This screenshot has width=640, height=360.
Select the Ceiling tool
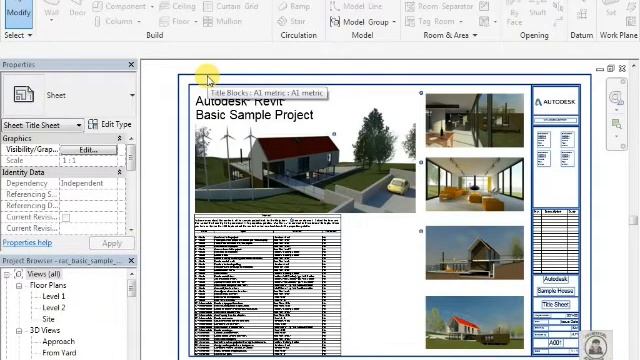pyautogui.click(x=178, y=6)
